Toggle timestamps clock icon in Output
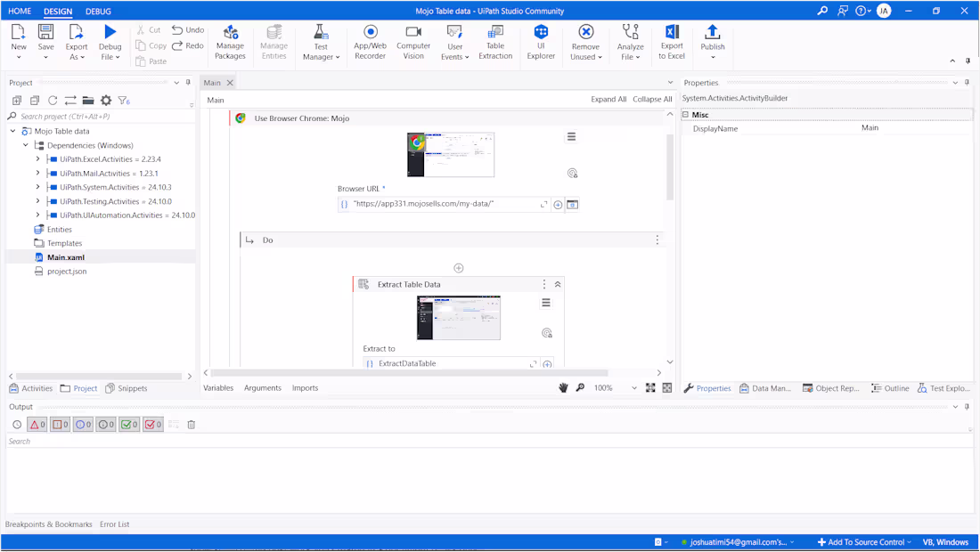 (16, 425)
